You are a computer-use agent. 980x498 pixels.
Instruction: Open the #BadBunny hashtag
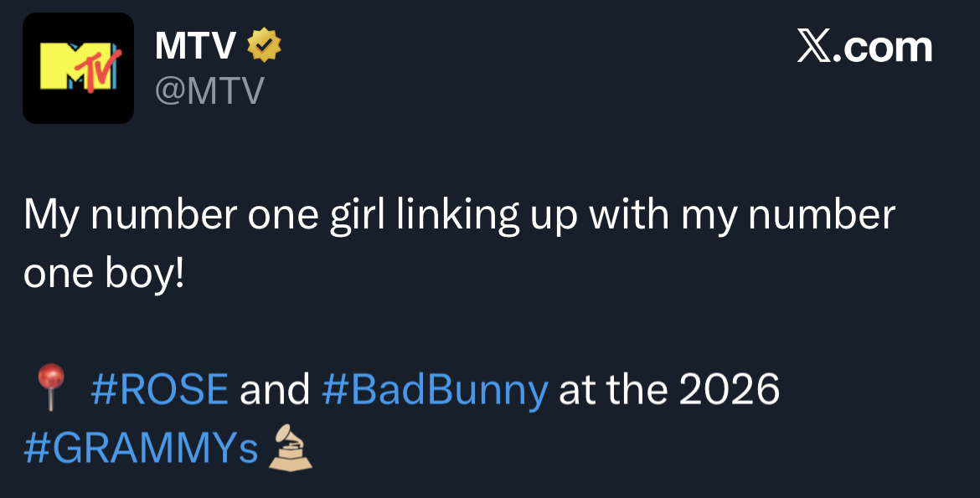tap(435, 389)
